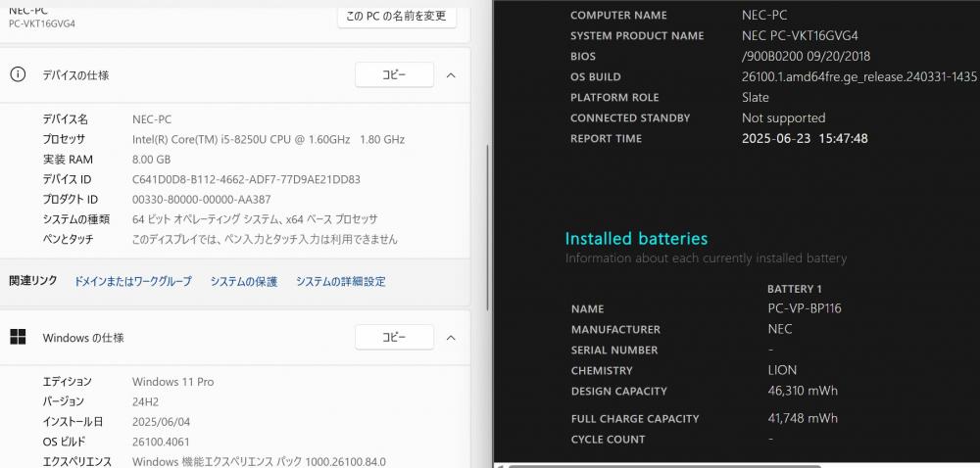Open the advanced system settings link
The width and height of the screenshot is (980, 468).
coord(341,281)
